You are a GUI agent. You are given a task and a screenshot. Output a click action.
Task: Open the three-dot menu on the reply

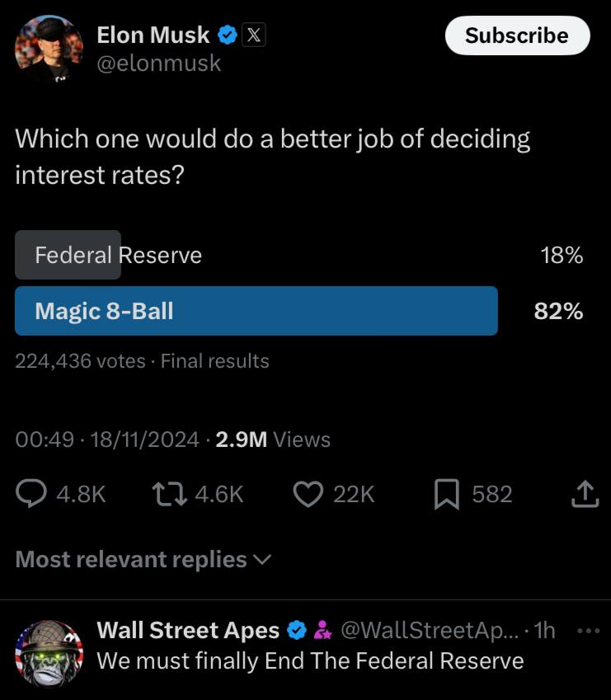[586, 631]
